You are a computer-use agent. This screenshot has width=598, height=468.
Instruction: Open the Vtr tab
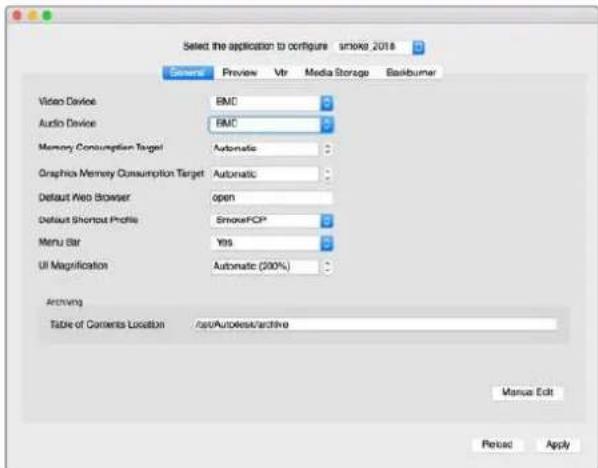coord(281,72)
